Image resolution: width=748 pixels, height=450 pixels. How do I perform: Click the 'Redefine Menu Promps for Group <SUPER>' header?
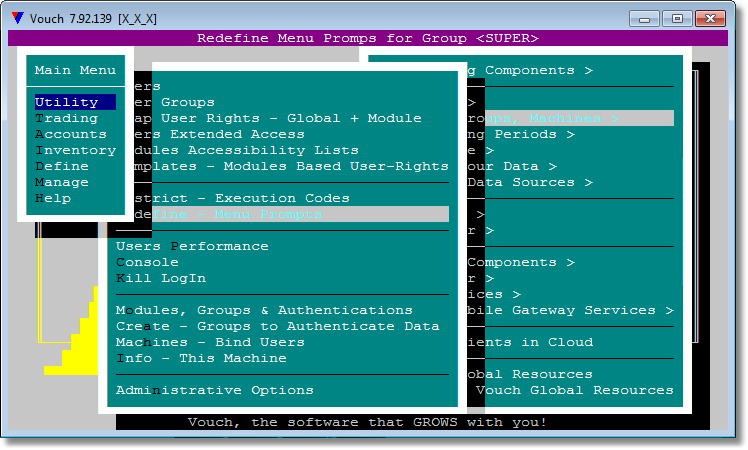point(368,38)
